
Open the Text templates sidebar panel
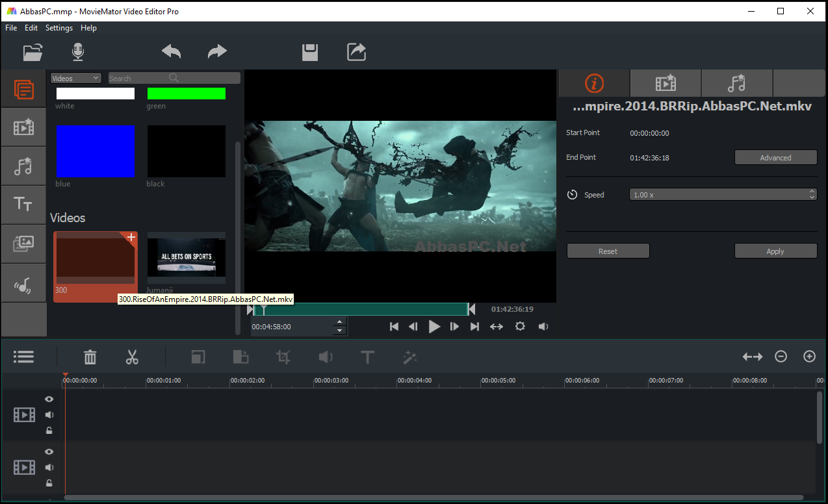point(23,205)
